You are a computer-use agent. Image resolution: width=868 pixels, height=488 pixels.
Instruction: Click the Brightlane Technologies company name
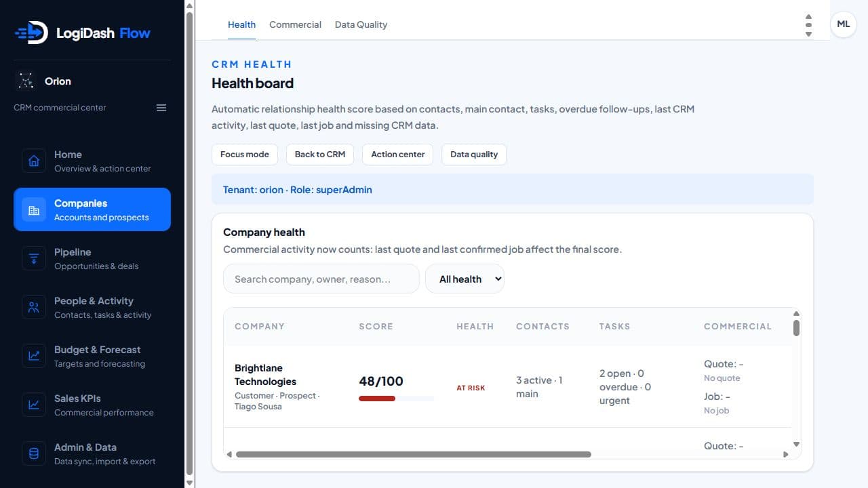[x=265, y=375]
